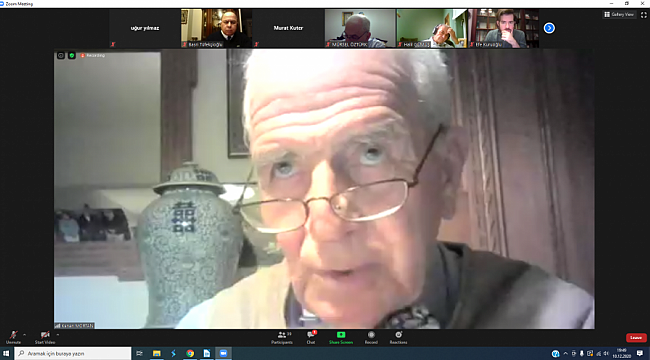Open the document app taskbar icon

click(x=206, y=353)
